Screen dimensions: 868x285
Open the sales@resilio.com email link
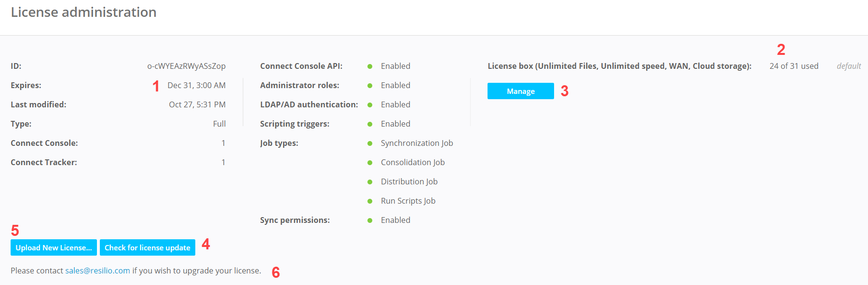pyautogui.click(x=97, y=271)
